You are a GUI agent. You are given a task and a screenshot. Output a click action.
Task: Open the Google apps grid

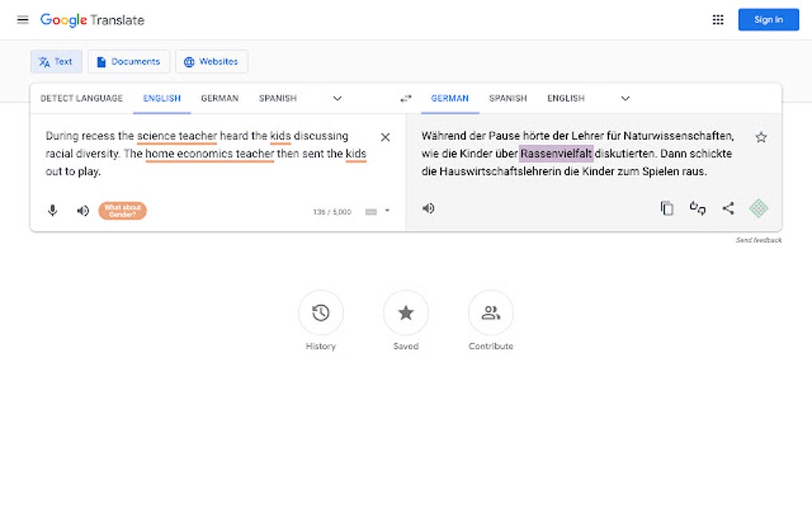(717, 19)
